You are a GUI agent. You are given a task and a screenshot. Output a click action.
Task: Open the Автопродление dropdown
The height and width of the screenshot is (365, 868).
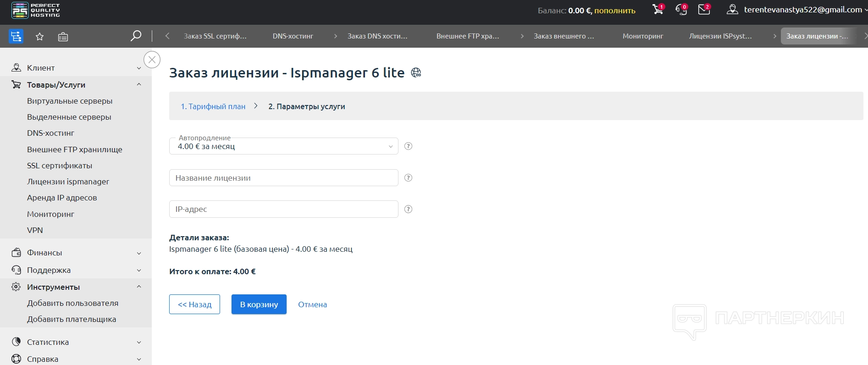[x=283, y=146]
